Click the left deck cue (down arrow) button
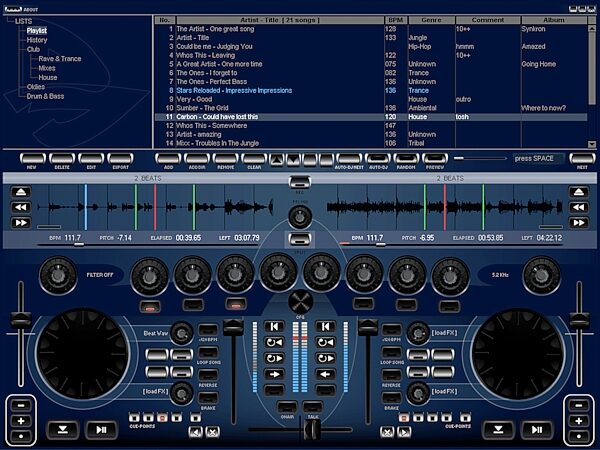This screenshot has width=600, height=450. tap(62, 430)
